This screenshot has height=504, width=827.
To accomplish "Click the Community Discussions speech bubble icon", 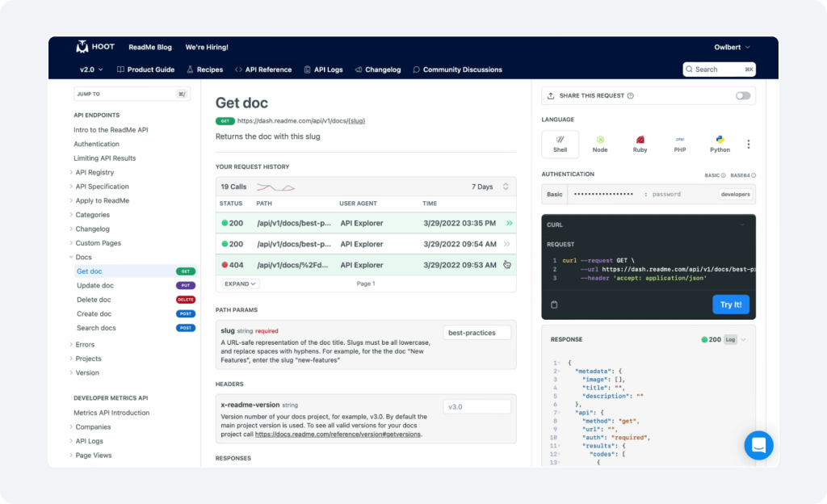I will pyautogui.click(x=416, y=69).
